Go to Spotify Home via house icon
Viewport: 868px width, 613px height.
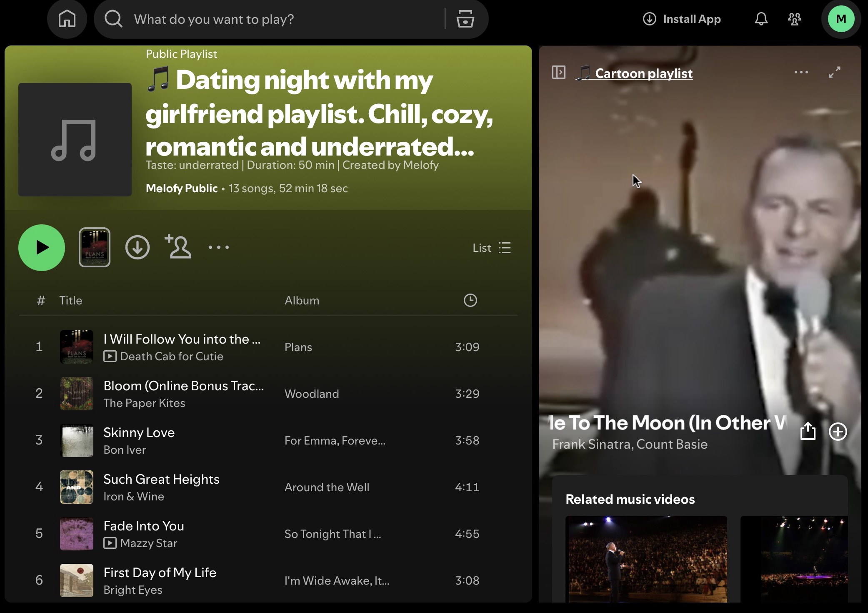click(x=67, y=19)
